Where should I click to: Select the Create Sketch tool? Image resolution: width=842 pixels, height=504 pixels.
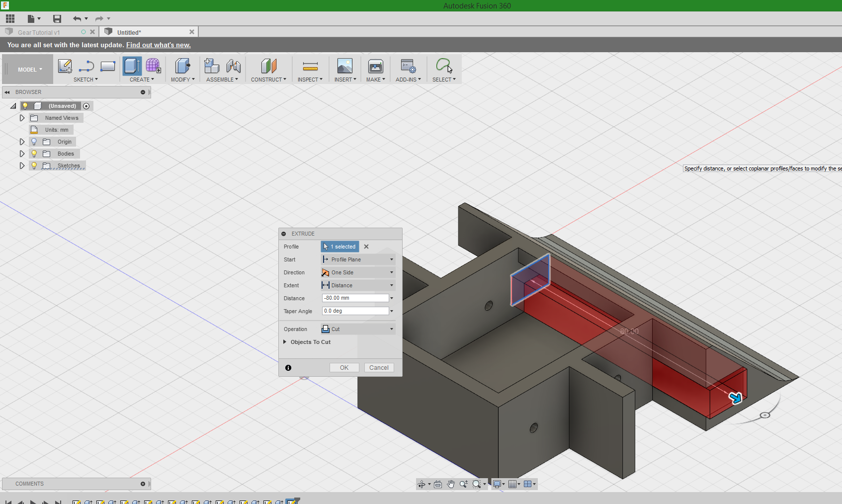click(x=65, y=66)
